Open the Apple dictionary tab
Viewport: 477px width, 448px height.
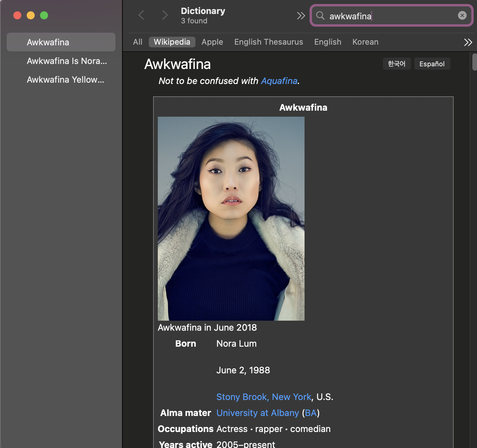(x=212, y=42)
